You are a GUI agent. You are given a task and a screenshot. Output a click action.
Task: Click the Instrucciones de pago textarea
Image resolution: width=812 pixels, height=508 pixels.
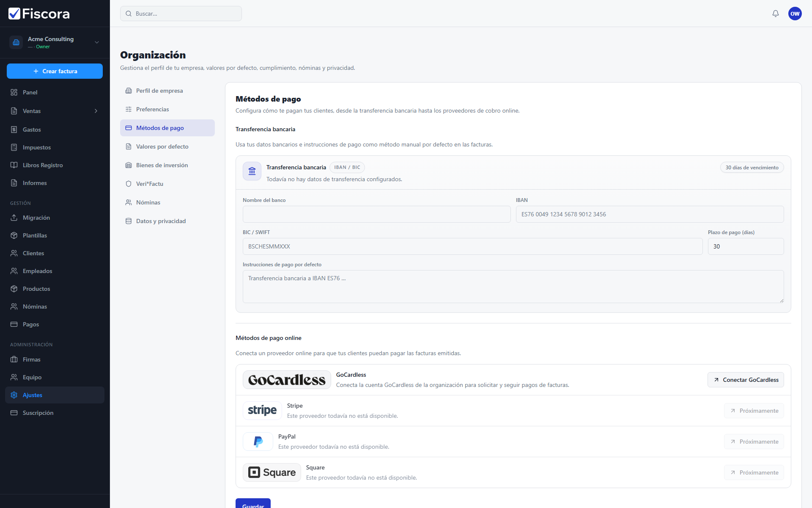tap(513, 287)
